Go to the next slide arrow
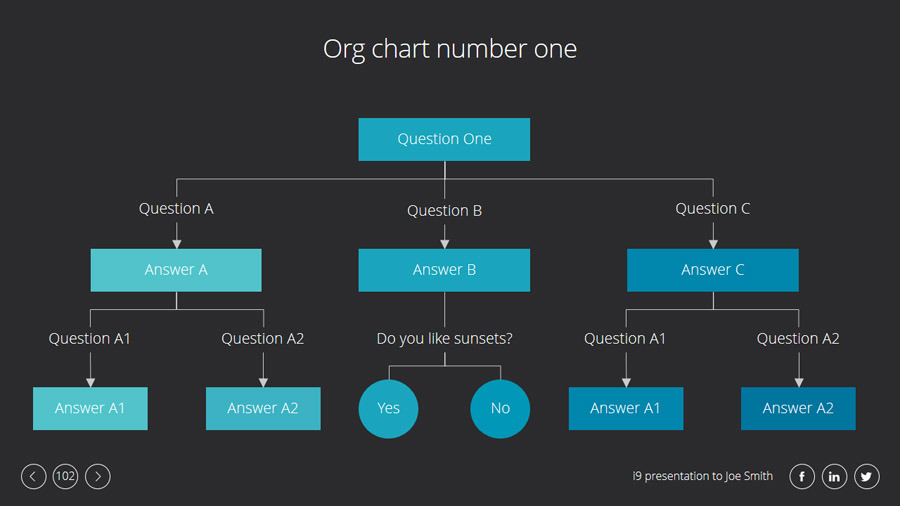Screen dimensions: 900x506 click(98, 476)
